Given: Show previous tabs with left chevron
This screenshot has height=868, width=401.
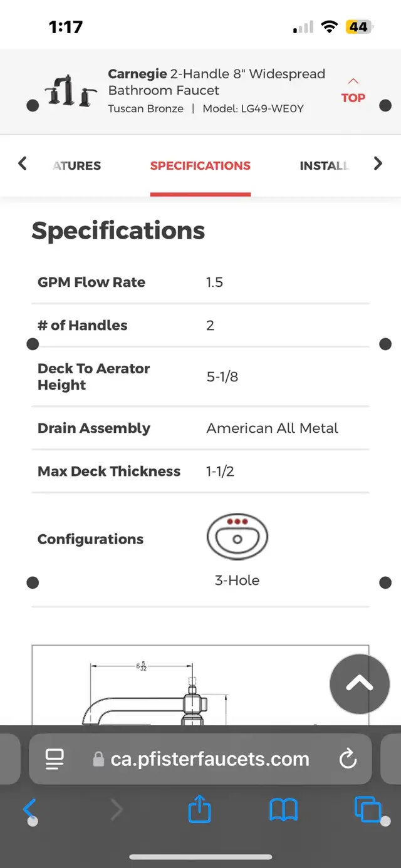Looking at the screenshot, I should tap(23, 164).
